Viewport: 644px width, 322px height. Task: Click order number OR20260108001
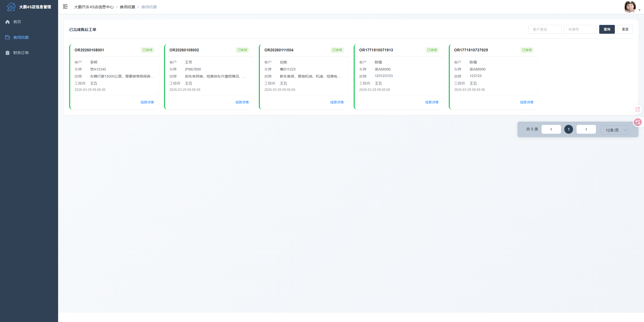pos(89,50)
